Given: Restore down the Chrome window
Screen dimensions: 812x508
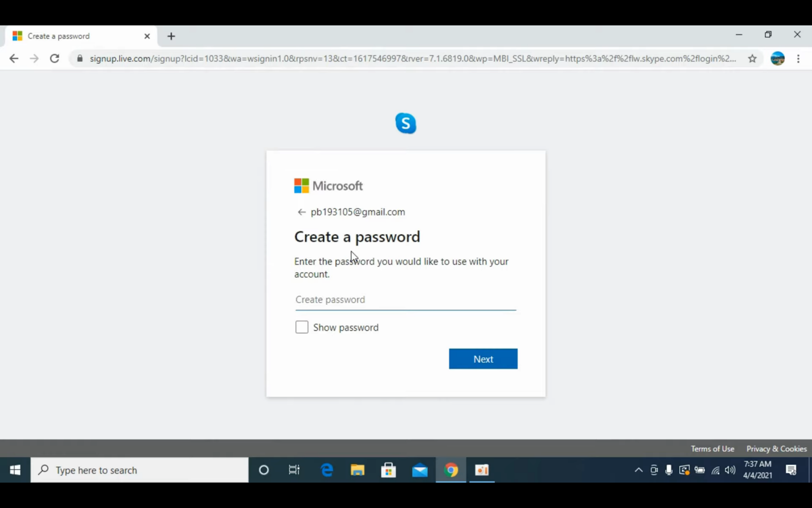Looking at the screenshot, I should click(768, 35).
